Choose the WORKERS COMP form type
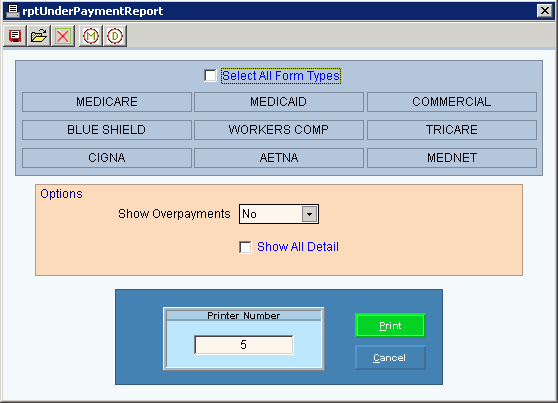 [279, 130]
